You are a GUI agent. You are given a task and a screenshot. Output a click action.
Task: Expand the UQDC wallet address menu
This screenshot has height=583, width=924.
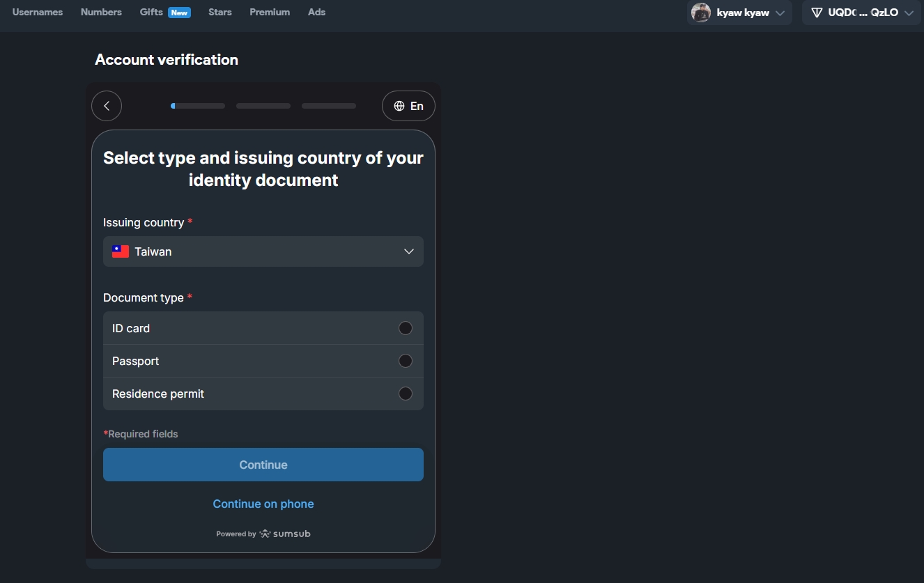pos(908,13)
